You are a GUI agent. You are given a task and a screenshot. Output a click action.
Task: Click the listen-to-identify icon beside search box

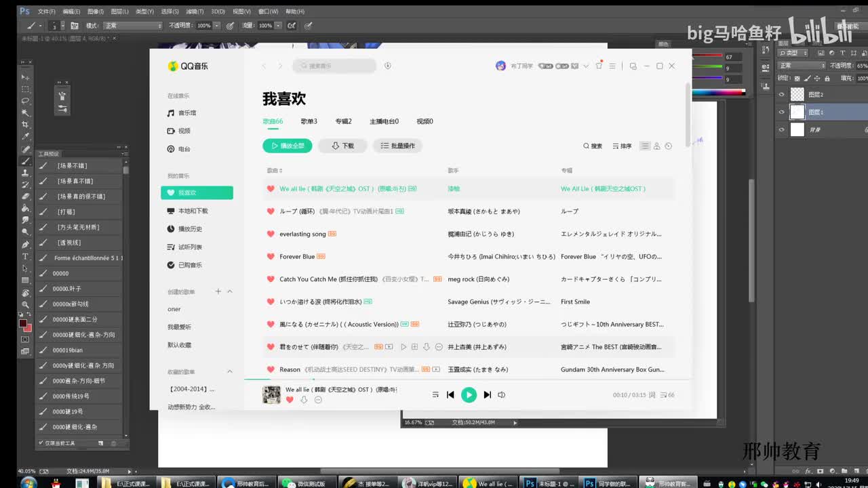388,66
